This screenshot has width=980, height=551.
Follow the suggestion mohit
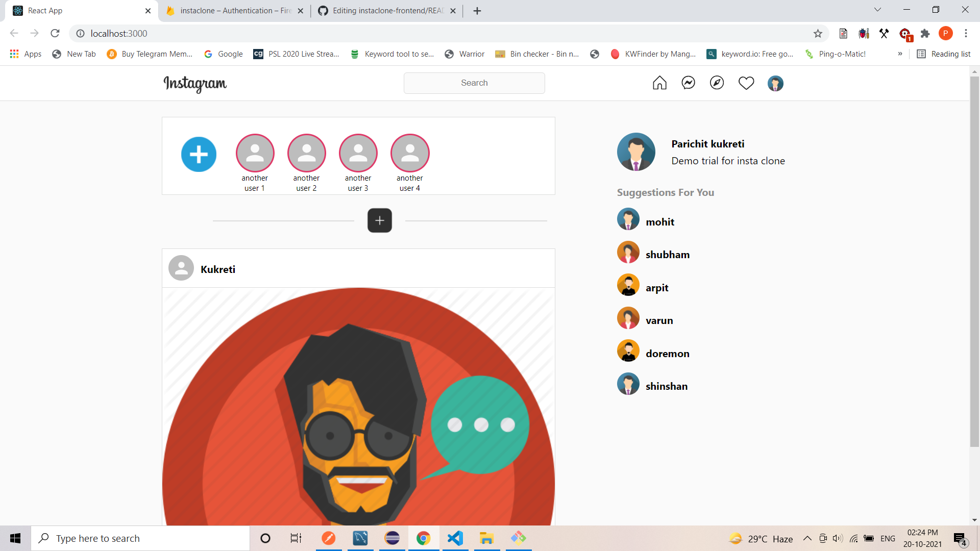pyautogui.click(x=660, y=221)
